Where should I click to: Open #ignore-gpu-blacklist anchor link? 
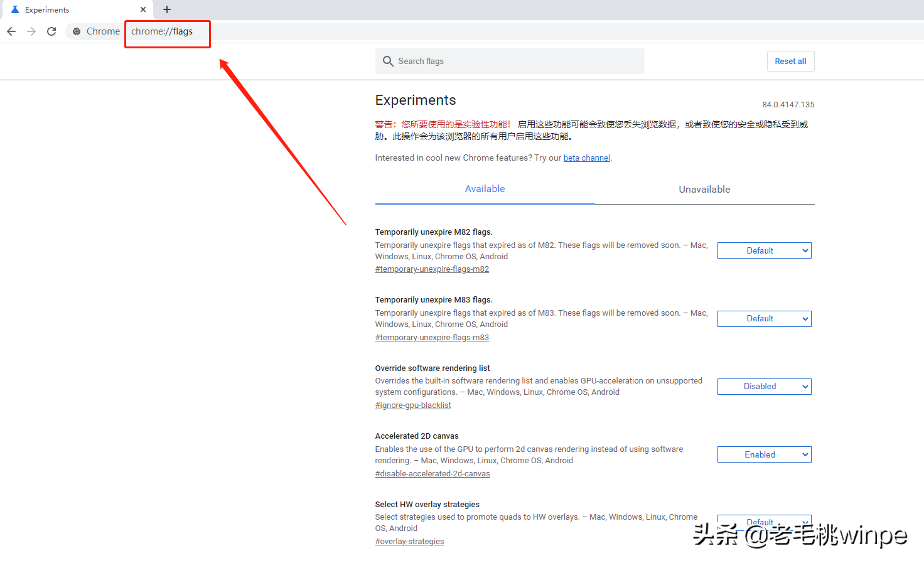pyautogui.click(x=413, y=405)
